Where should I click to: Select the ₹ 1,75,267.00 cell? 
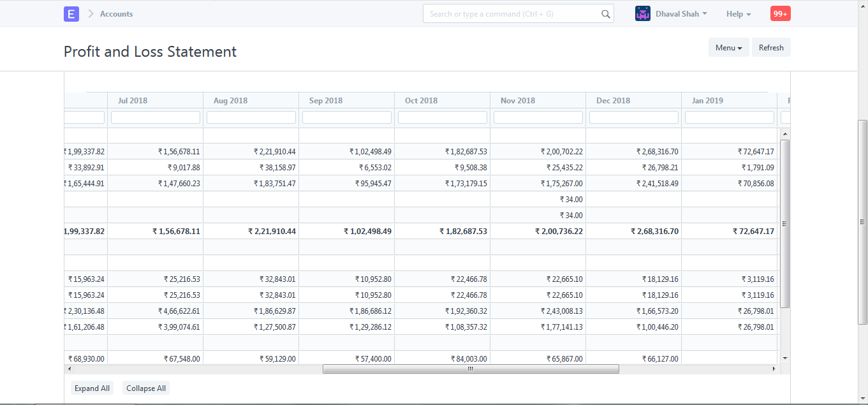[538, 184]
